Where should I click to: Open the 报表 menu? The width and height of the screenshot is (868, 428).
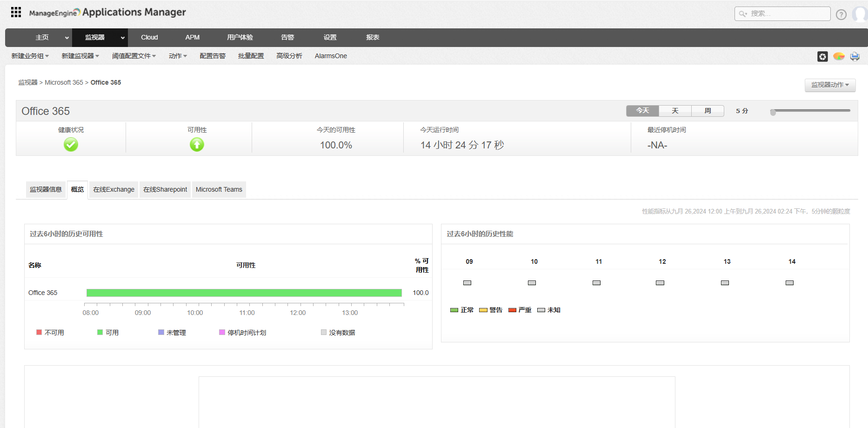click(373, 37)
